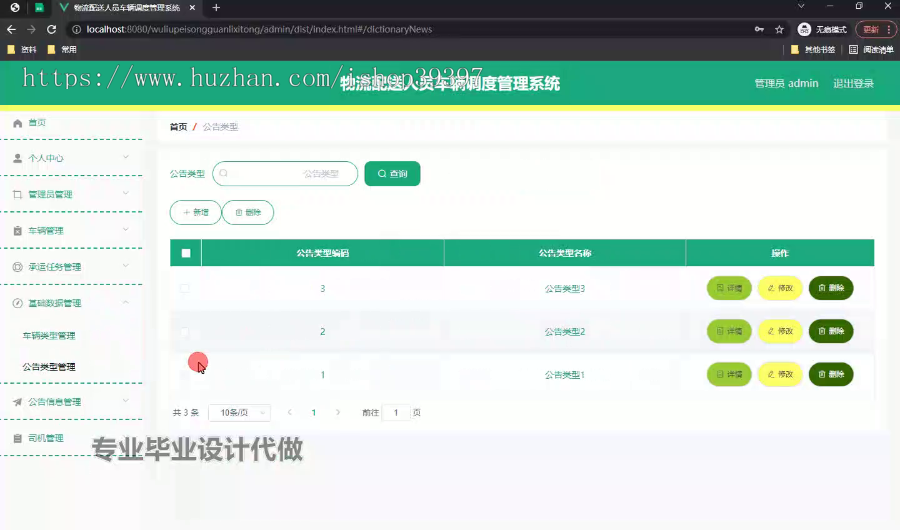View site info icon in address bar

[x=76, y=29]
